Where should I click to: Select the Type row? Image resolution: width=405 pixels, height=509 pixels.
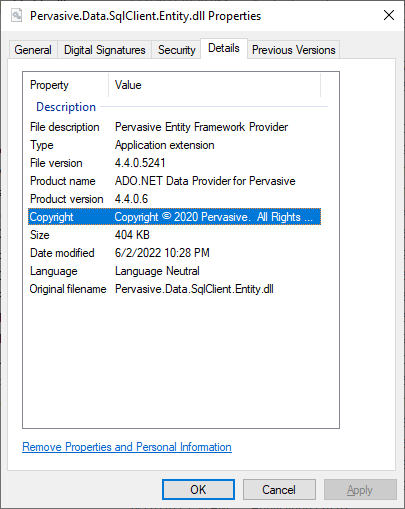click(174, 145)
